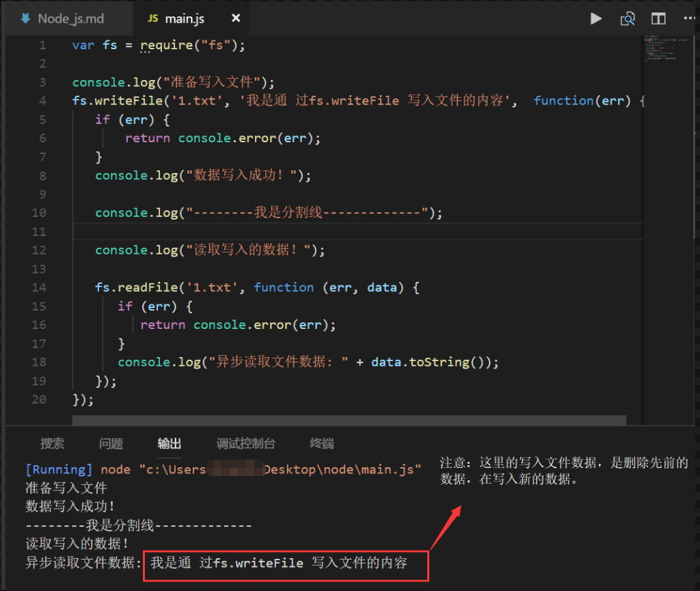Switch to the 问题 panel tab

pyautogui.click(x=111, y=443)
